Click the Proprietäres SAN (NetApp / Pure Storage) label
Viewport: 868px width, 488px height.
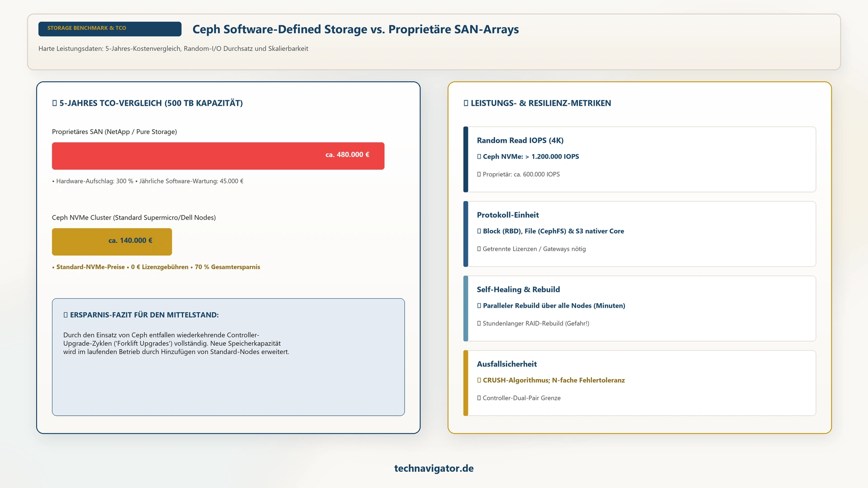click(x=114, y=131)
